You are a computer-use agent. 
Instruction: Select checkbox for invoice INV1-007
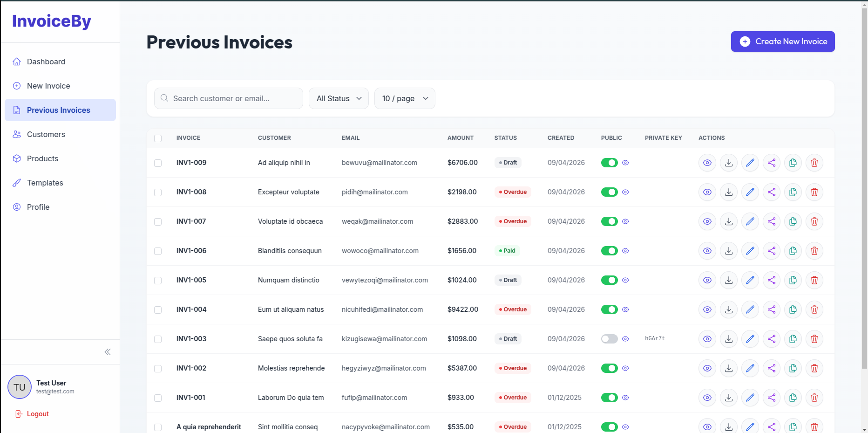pos(158,222)
